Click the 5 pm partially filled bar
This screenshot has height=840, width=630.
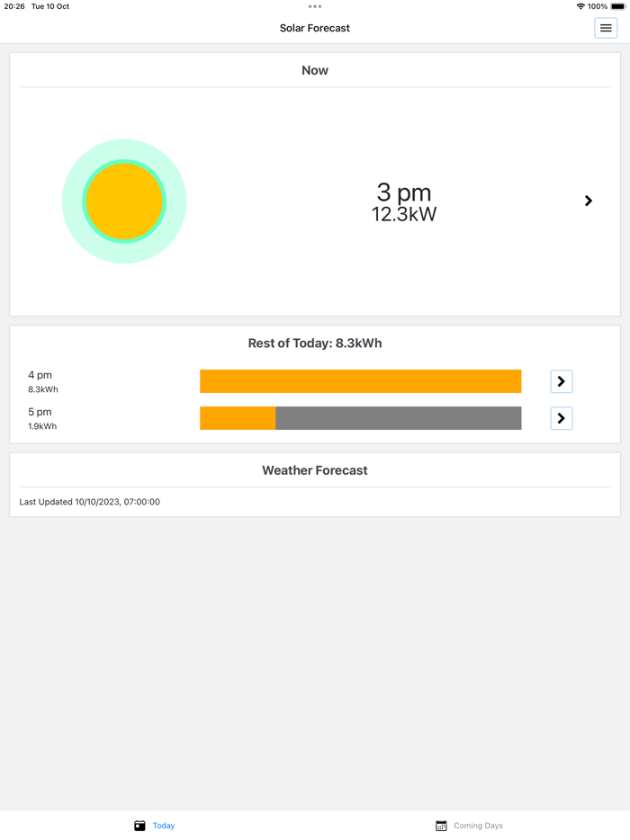coord(360,417)
